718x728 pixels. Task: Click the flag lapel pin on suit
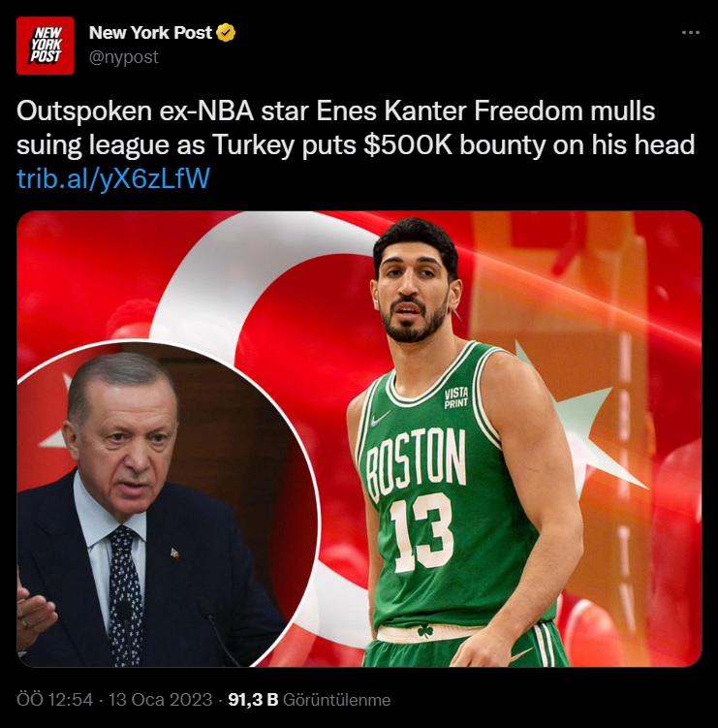tap(175, 554)
